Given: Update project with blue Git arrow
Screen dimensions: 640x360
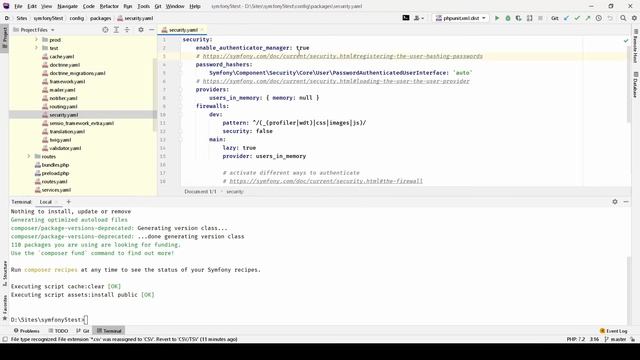Looking at the screenshot, I should 566,18.
